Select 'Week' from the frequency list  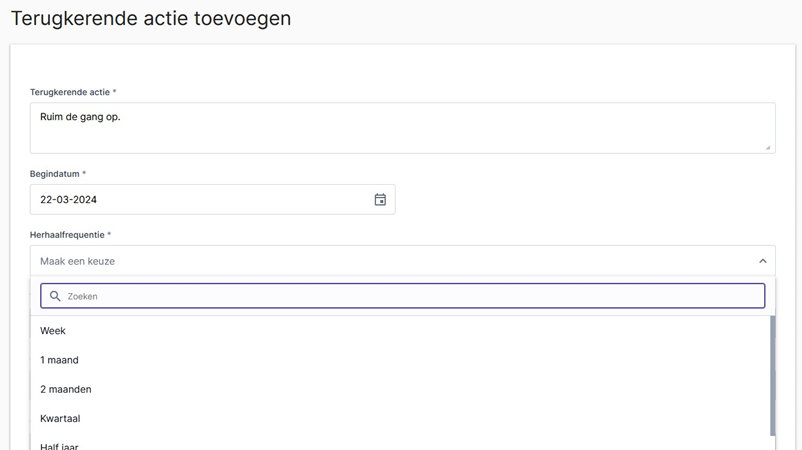click(53, 331)
